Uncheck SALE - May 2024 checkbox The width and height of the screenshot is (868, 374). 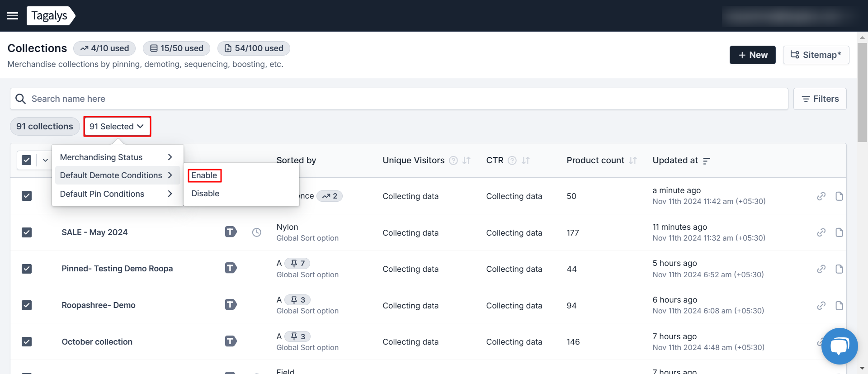pos(27,232)
